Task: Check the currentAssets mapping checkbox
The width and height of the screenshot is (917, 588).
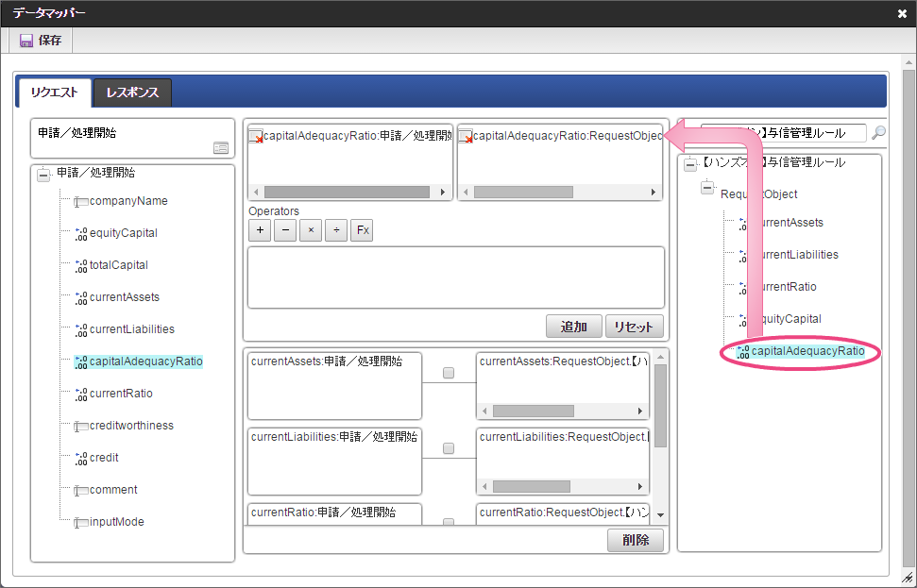Action: click(x=449, y=373)
